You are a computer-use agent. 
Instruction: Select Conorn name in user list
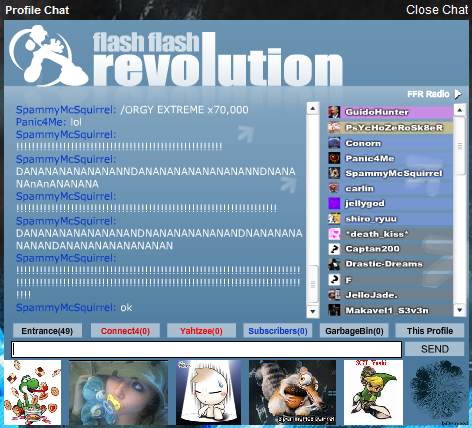point(363,143)
